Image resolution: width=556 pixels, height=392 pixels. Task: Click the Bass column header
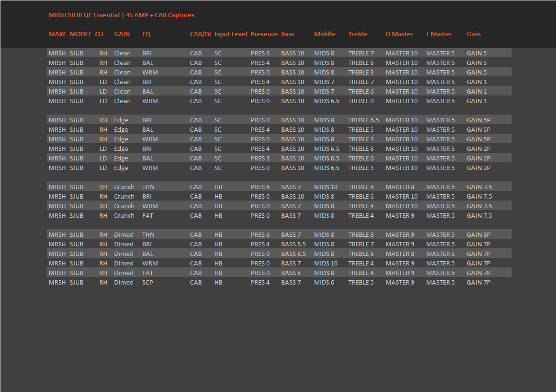click(288, 34)
